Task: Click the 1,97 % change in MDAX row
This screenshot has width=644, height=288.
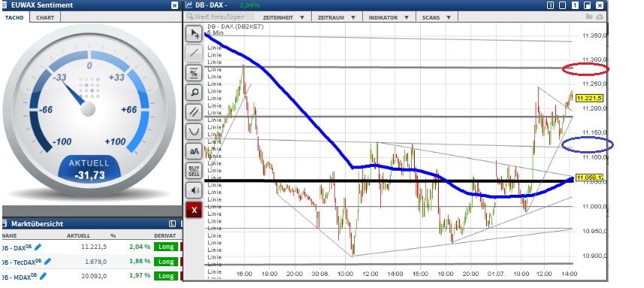Action: click(140, 276)
